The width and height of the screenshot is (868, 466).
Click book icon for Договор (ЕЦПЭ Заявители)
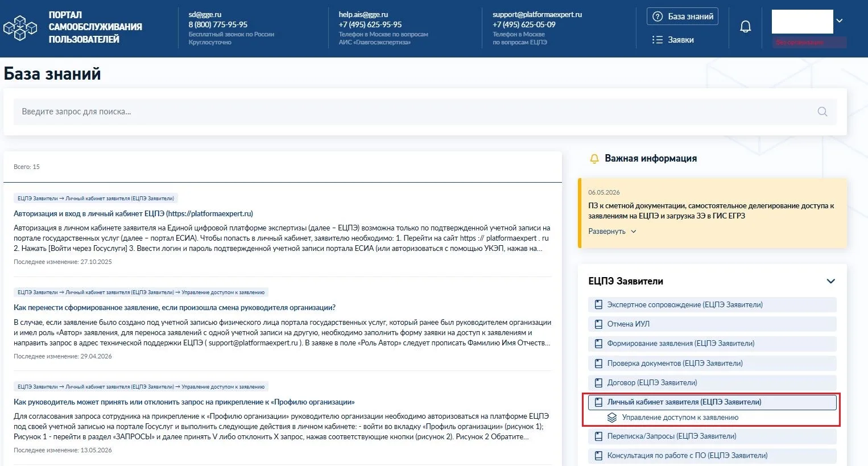click(x=598, y=383)
